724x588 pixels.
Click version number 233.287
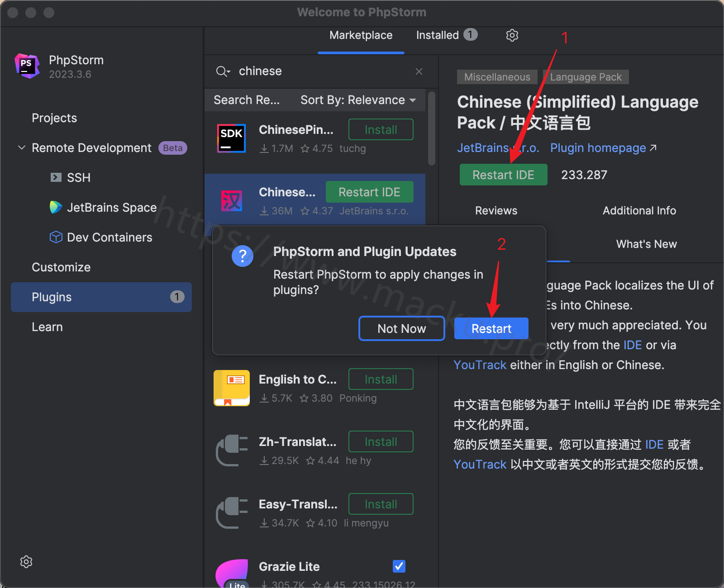pos(584,175)
